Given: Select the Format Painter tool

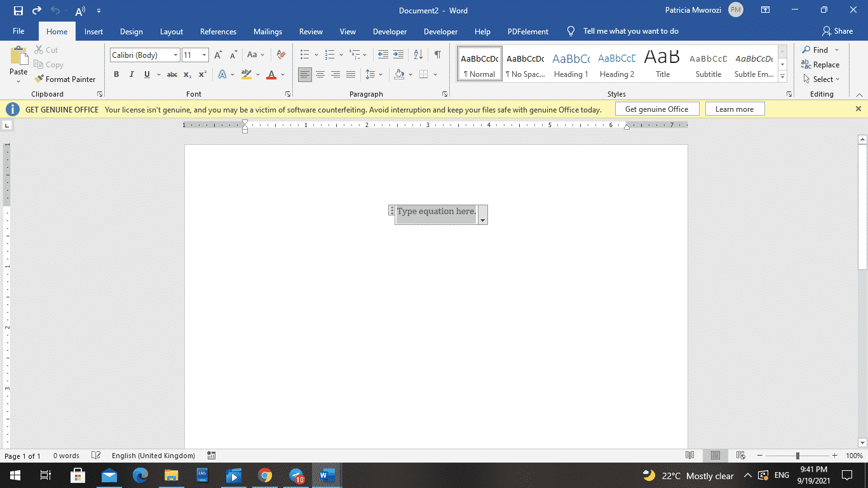Looking at the screenshot, I should point(66,79).
